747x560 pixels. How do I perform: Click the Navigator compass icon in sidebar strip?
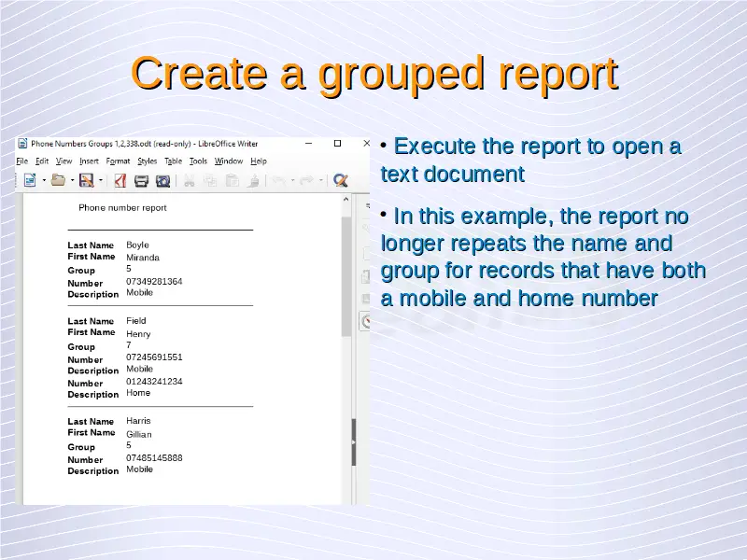366,322
